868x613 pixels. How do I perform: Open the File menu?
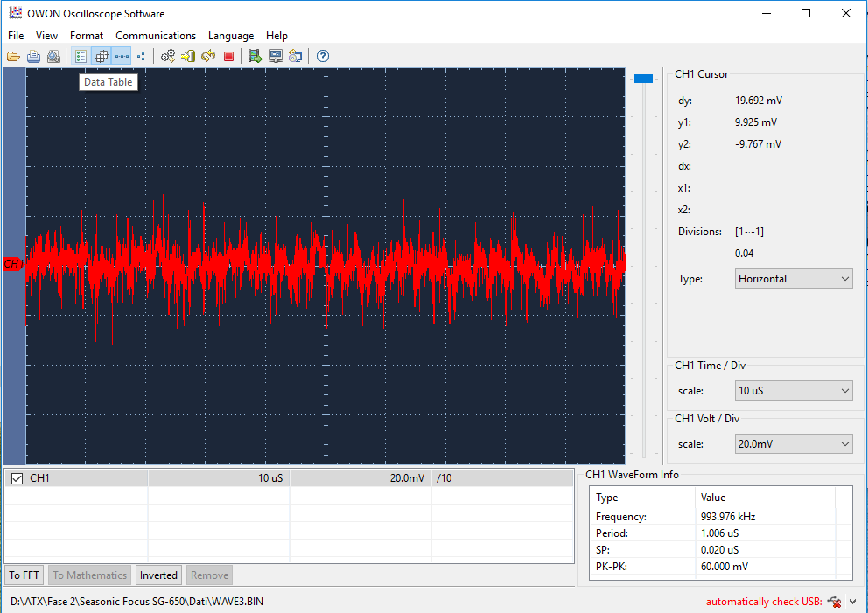(x=16, y=35)
